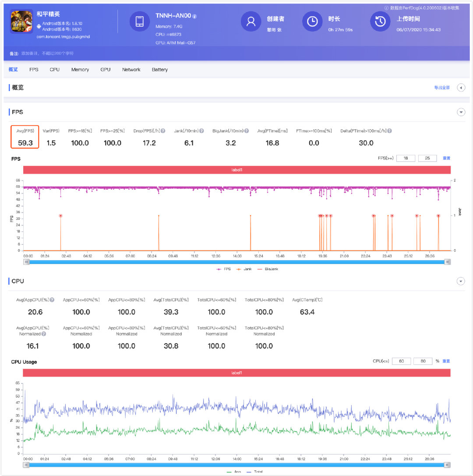Click FPS threshold field showing 18
The width and height of the screenshot is (473, 476).
coord(406,158)
